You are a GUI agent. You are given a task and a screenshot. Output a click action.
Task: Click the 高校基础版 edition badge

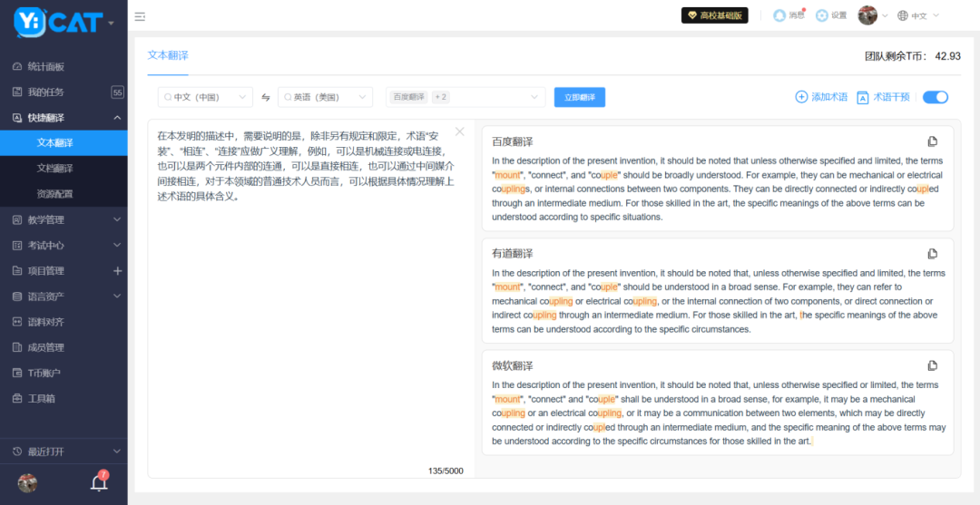tap(714, 15)
